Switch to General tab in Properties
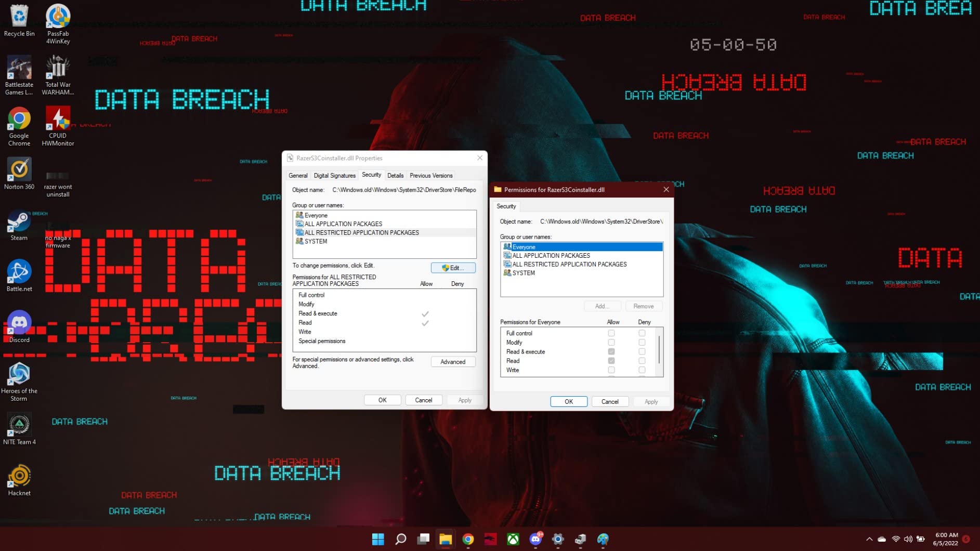 click(298, 176)
